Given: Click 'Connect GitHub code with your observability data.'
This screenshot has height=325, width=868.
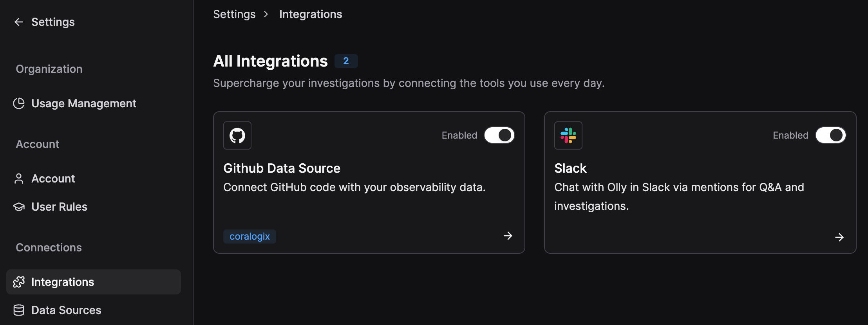Looking at the screenshot, I should (x=354, y=188).
